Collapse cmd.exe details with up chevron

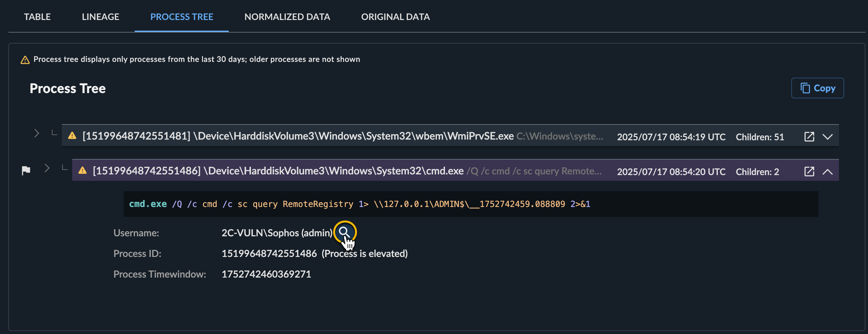pyautogui.click(x=828, y=172)
